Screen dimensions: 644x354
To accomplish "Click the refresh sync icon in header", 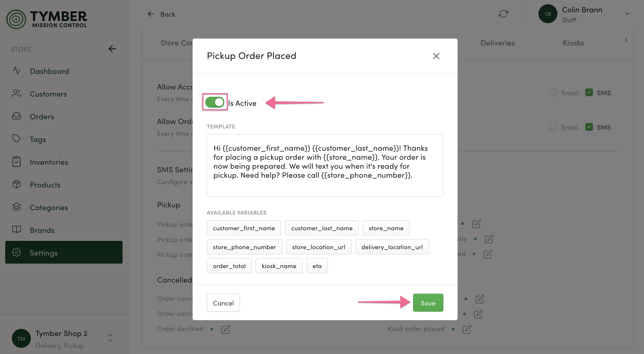I will tap(503, 14).
